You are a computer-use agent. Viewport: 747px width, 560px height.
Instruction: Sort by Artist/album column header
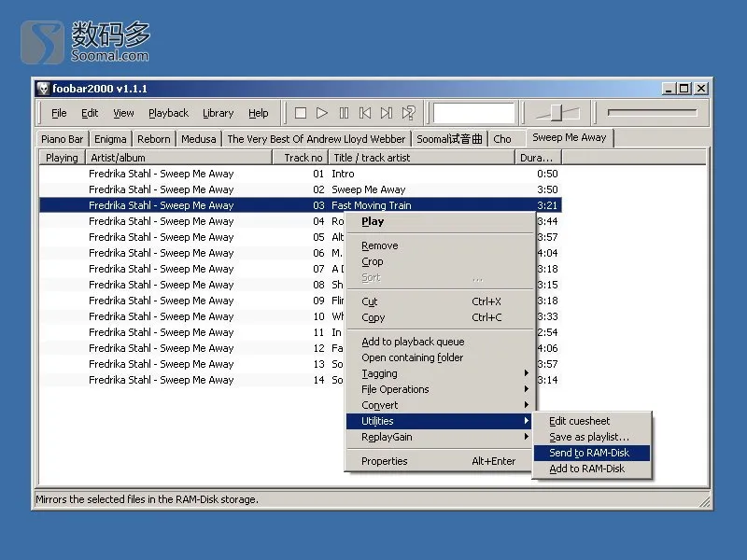click(x=178, y=158)
